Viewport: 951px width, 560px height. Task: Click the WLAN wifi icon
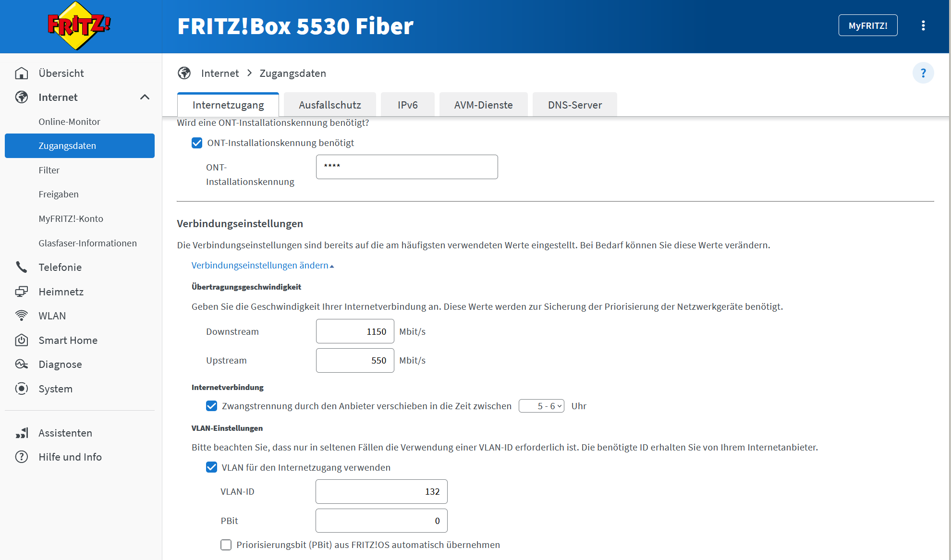(x=22, y=316)
